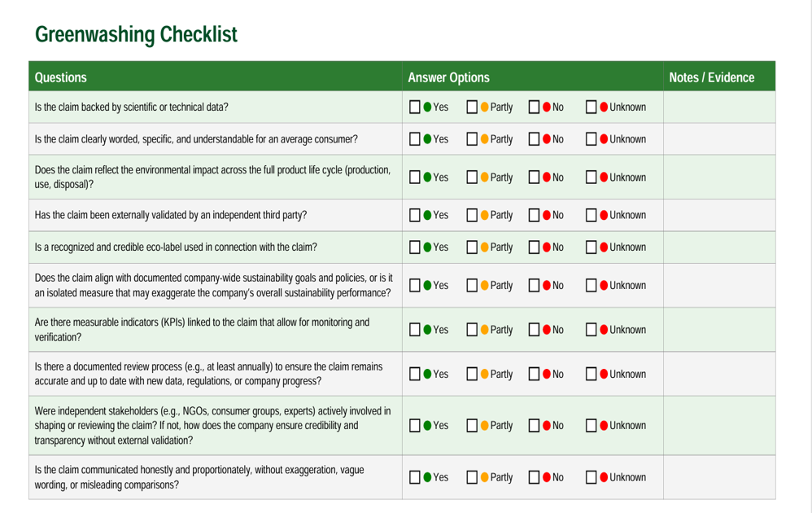This screenshot has width=812, height=513.
Task: Check Partly for clearly worded claim question
Action: point(472,139)
